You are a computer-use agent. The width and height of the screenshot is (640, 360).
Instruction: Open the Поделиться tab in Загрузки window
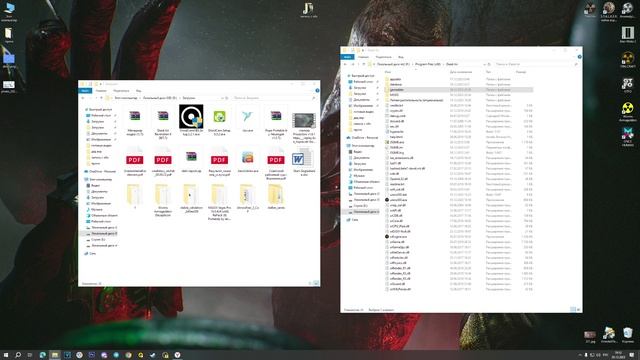pyautogui.click(x=121, y=91)
